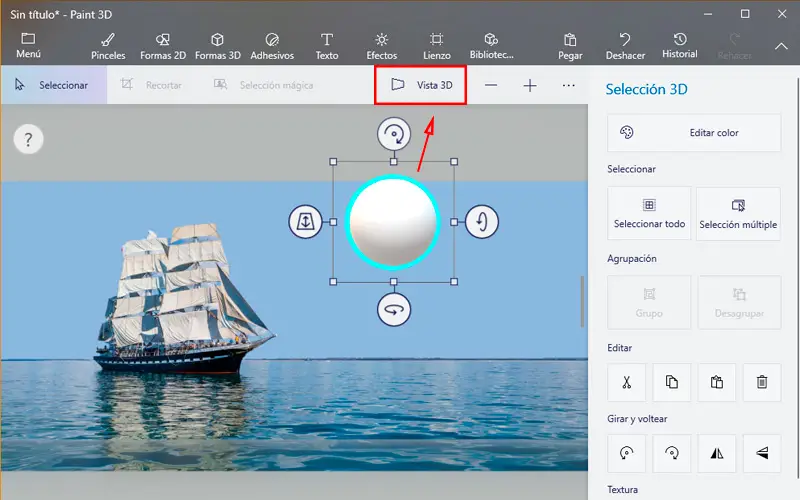This screenshot has height=500, width=800.
Task: Click Selección mágica tool
Action: pos(264,85)
